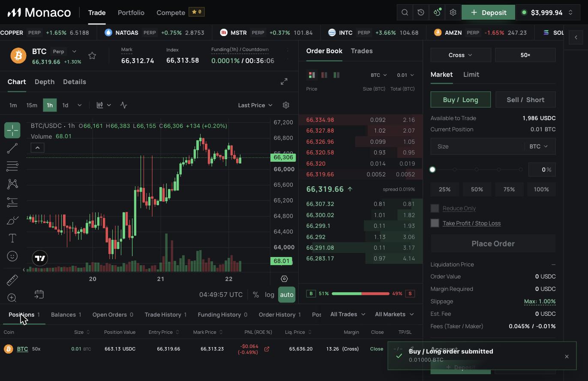This screenshot has width=588, height=381.
Task: Select the brush drawing tool
Action: pyautogui.click(x=12, y=220)
